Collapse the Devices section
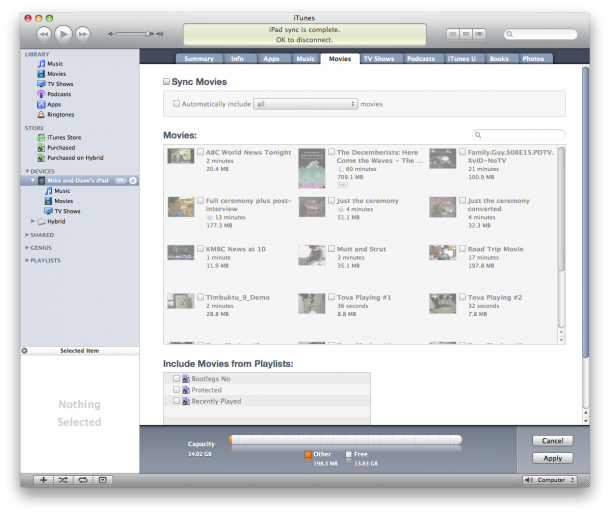This screenshot has height=515, width=610. pos(27,171)
